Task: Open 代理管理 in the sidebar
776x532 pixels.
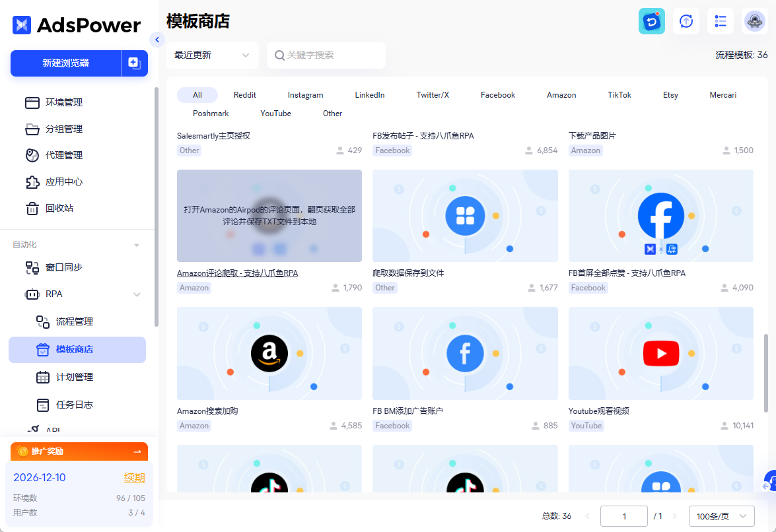Action: [x=53, y=155]
